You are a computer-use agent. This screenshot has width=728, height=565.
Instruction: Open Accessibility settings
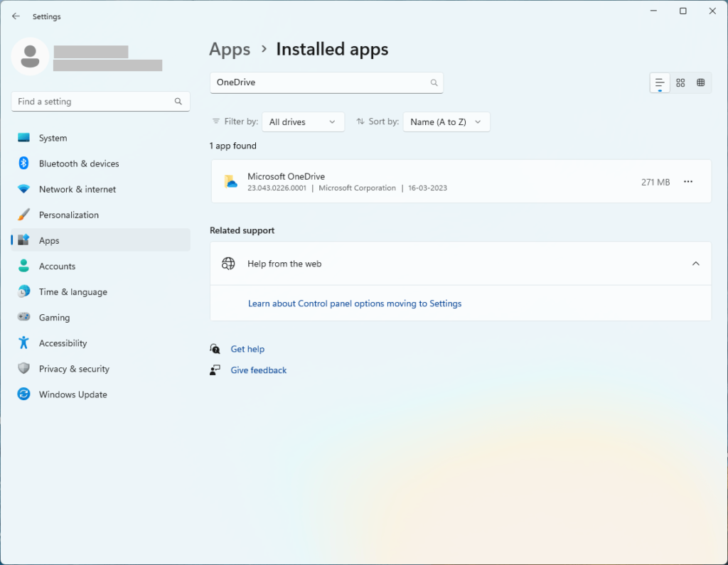click(101, 343)
